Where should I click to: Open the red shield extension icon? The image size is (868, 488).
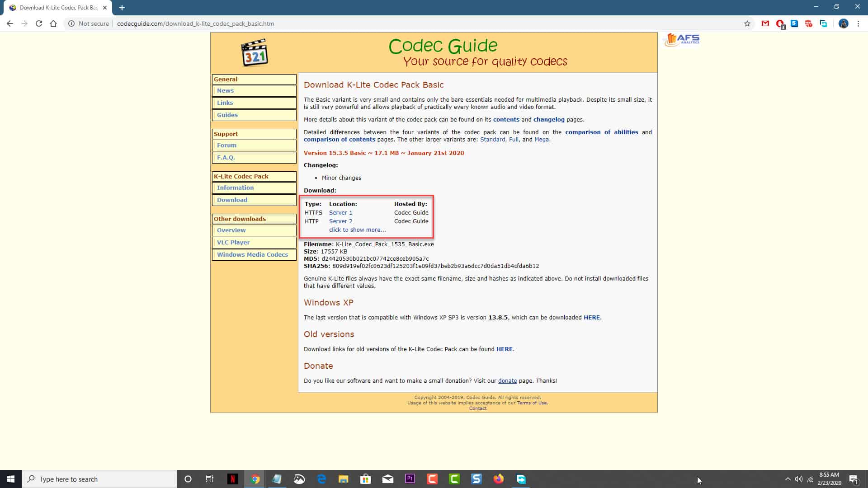(809, 23)
